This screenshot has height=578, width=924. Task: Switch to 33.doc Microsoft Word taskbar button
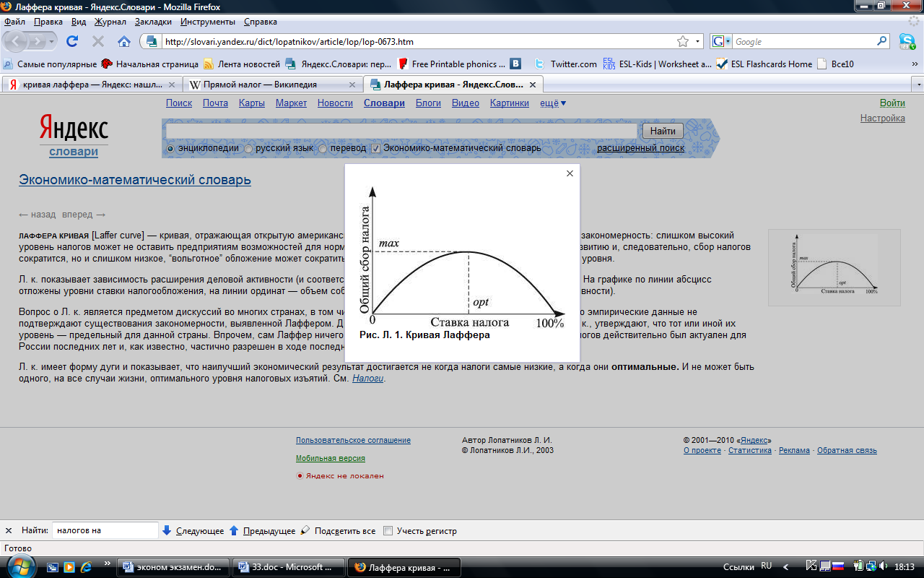[290, 567]
